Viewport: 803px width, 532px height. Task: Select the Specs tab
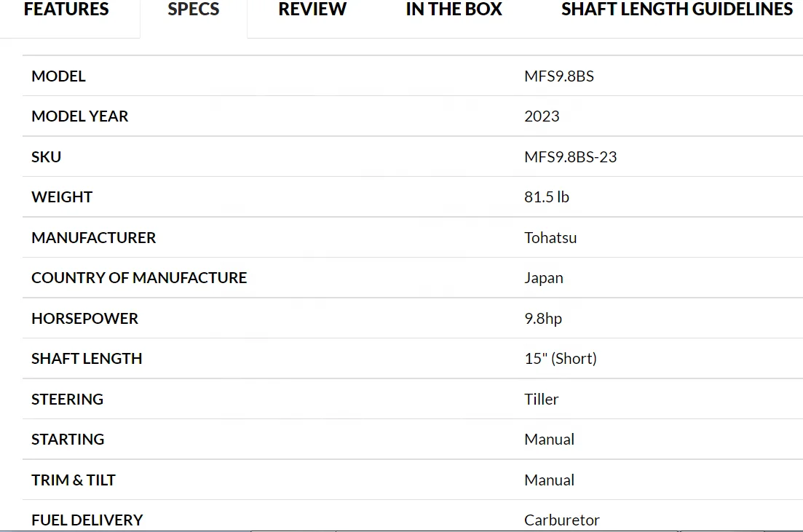[194, 10]
